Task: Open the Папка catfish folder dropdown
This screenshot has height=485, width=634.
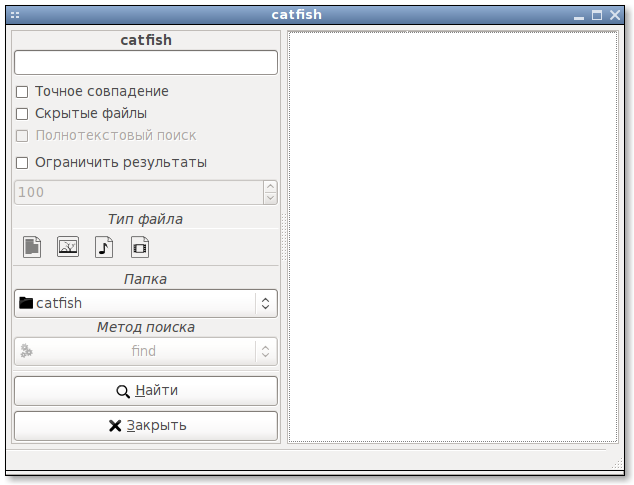Action: click(146, 303)
